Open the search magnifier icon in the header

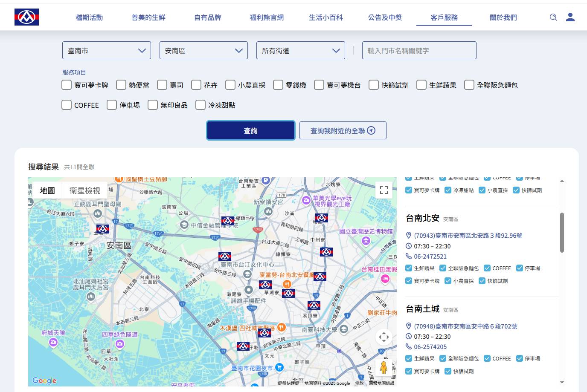pos(553,17)
